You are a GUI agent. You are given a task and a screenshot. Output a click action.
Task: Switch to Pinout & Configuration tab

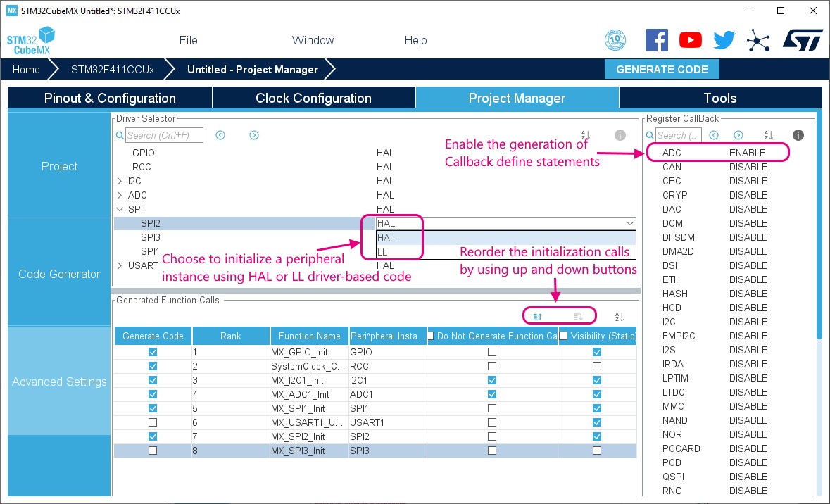[110, 98]
